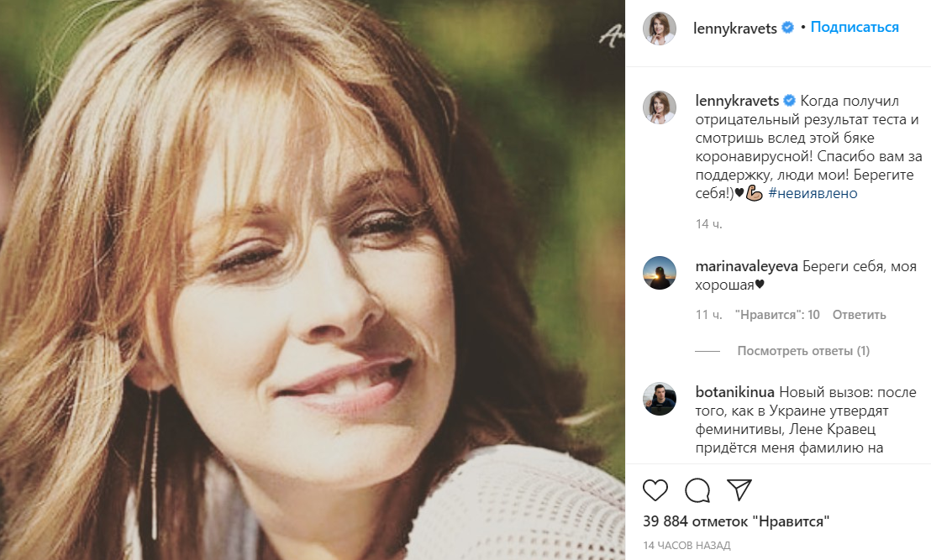Show the 39 884 likes list
This screenshot has width=931, height=560.
pos(736,521)
